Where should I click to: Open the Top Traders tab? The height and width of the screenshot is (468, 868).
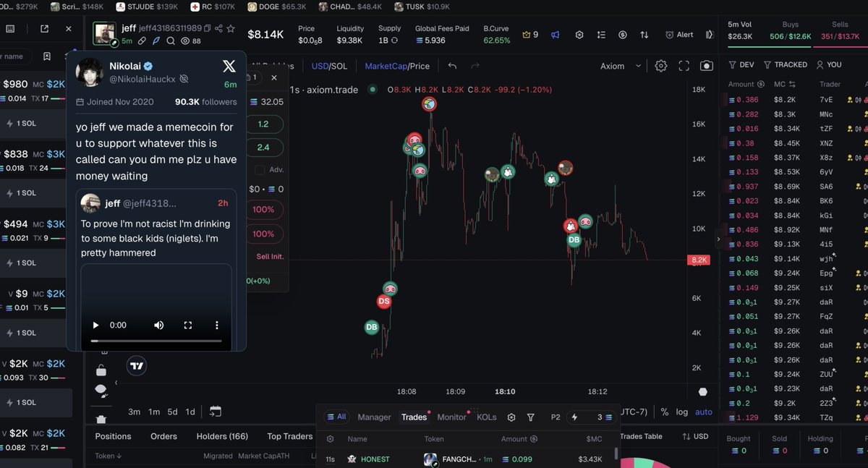(290, 436)
